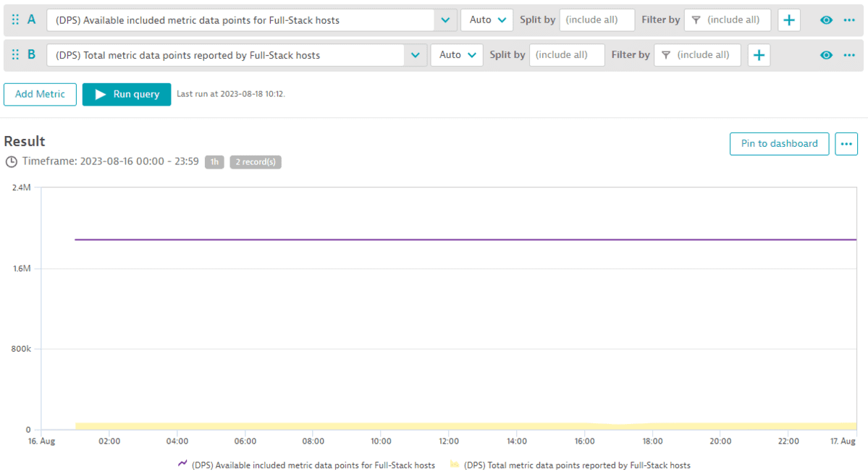
Task: Click the plus icon to add condition to query B
Action: point(759,54)
